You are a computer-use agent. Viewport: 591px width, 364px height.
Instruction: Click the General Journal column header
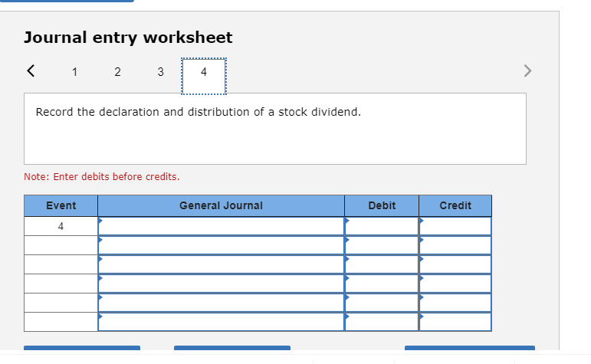(222, 205)
